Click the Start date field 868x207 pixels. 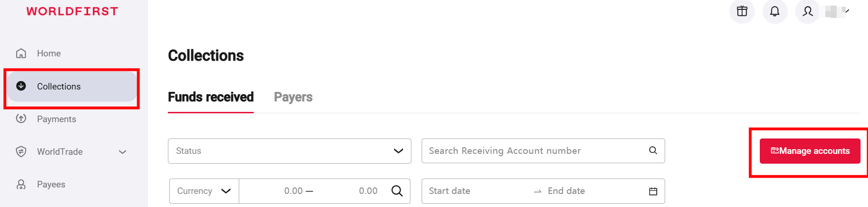pos(476,191)
